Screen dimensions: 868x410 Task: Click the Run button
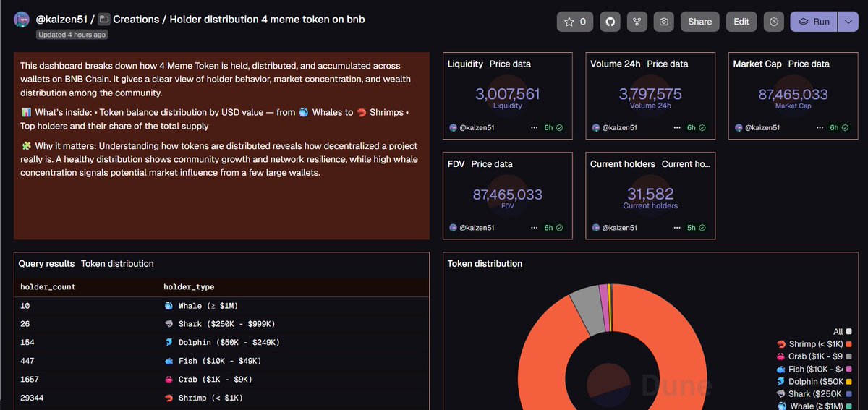coord(814,22)
